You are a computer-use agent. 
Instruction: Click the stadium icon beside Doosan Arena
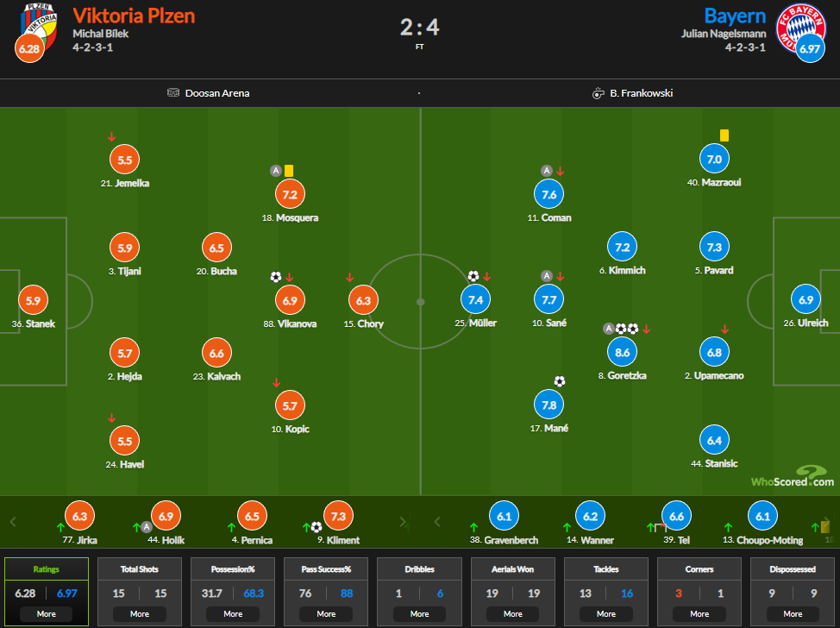(x=173, y=92)
